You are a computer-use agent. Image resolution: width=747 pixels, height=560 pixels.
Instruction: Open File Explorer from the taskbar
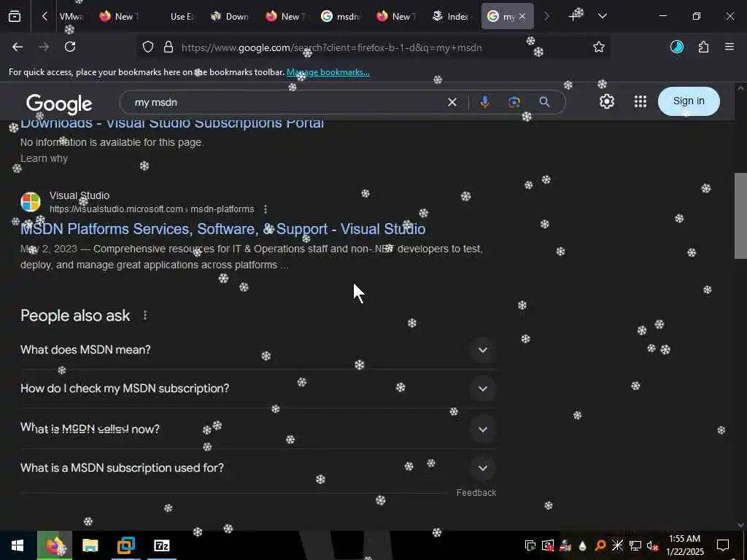click(x=90, y=545)
